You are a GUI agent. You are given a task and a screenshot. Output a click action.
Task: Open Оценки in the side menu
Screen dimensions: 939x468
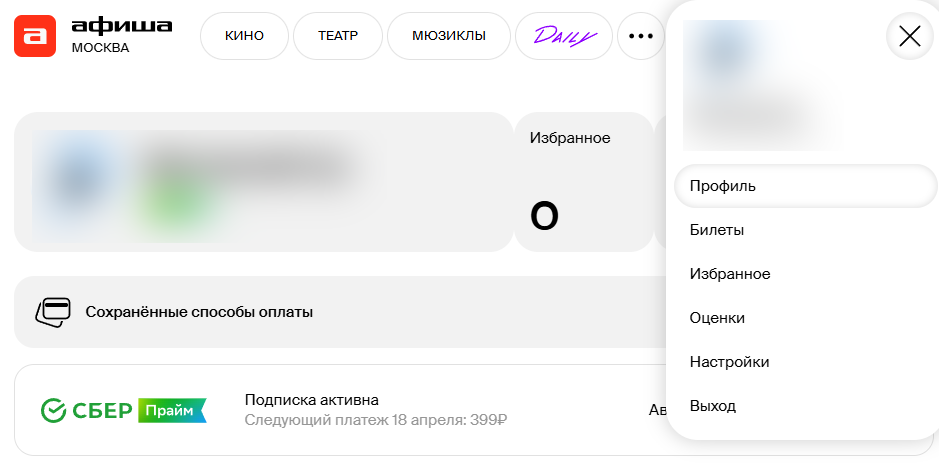(x=718, y=318)
